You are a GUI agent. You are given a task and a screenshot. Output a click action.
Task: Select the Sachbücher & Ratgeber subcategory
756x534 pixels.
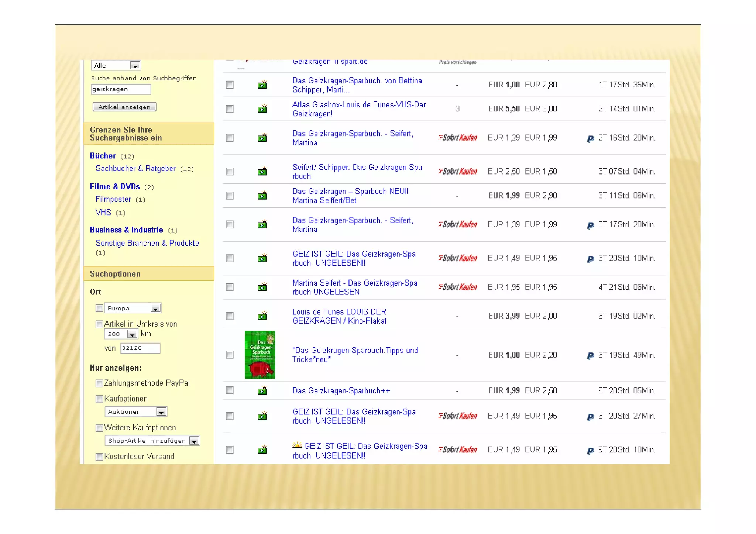(135, 168)
